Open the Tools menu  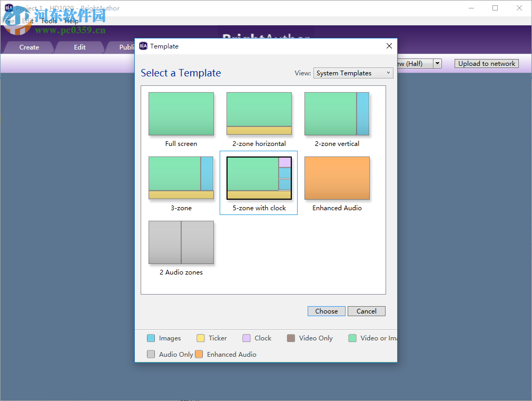[48, 21]
